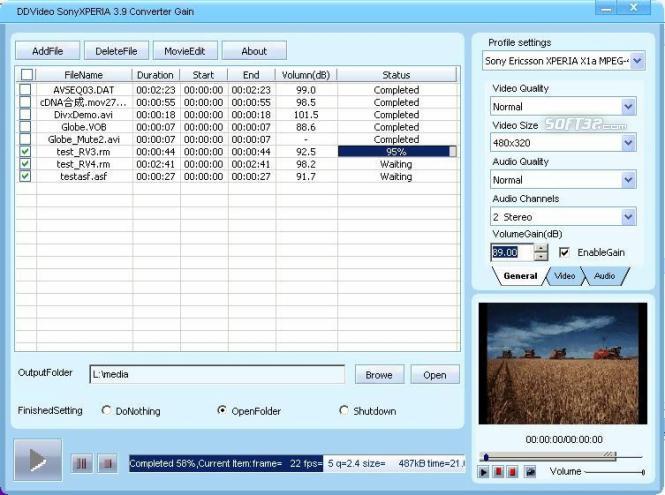This screenshot has height=495, width=665.
Task: Click the Completed status of Globe.VOB
Action: [x=397, y=127]
